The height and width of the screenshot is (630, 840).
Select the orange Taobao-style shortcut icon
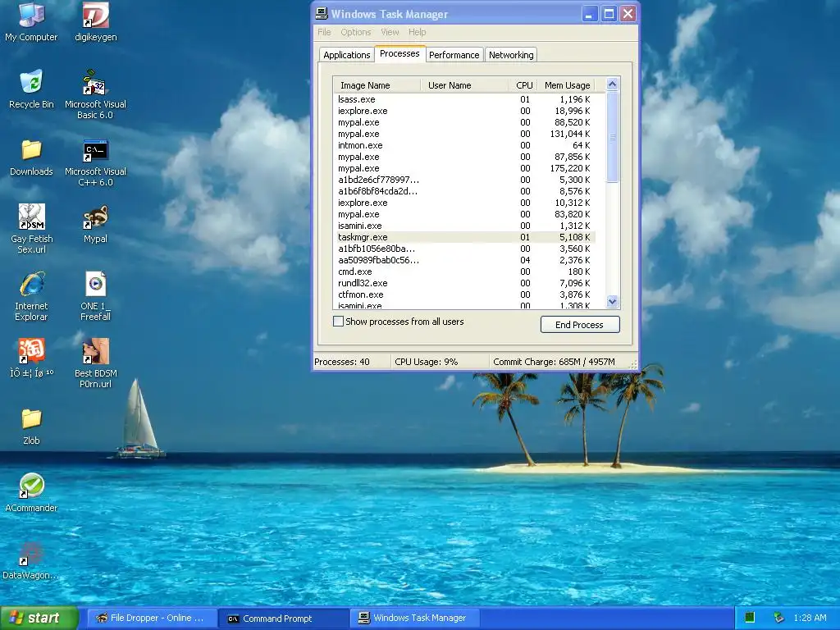[31, 358]
